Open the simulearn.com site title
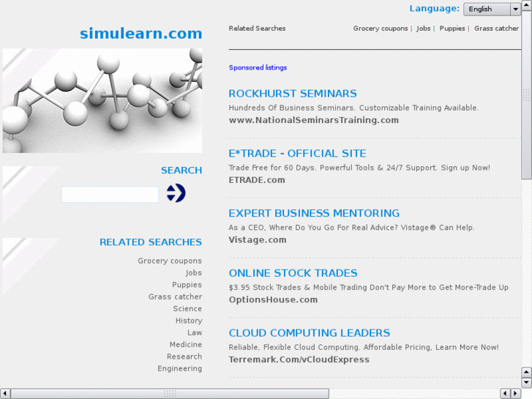Viewport: 532px width, 399px height. click(141, 33)
